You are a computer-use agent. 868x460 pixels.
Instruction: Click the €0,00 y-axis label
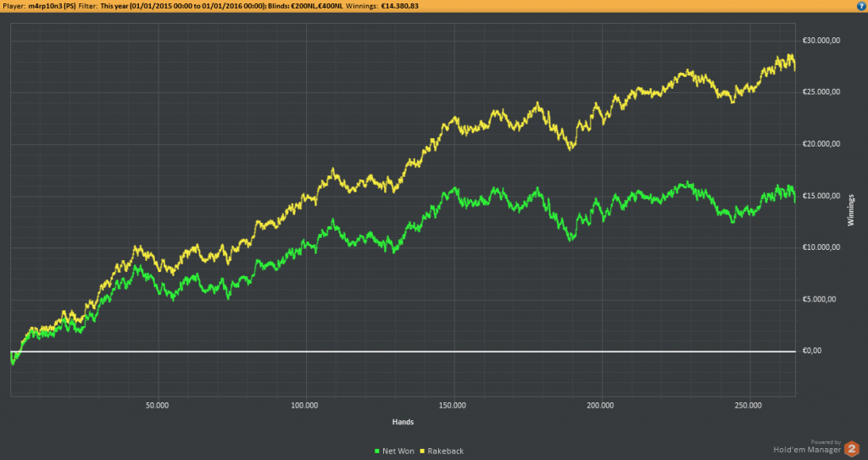click(812, 351)
